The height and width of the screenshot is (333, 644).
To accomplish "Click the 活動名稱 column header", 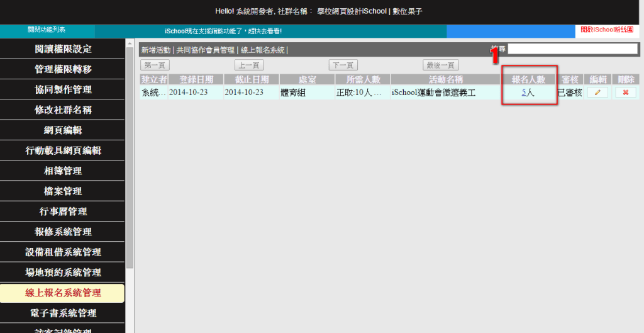I will [x=446, y=79].
